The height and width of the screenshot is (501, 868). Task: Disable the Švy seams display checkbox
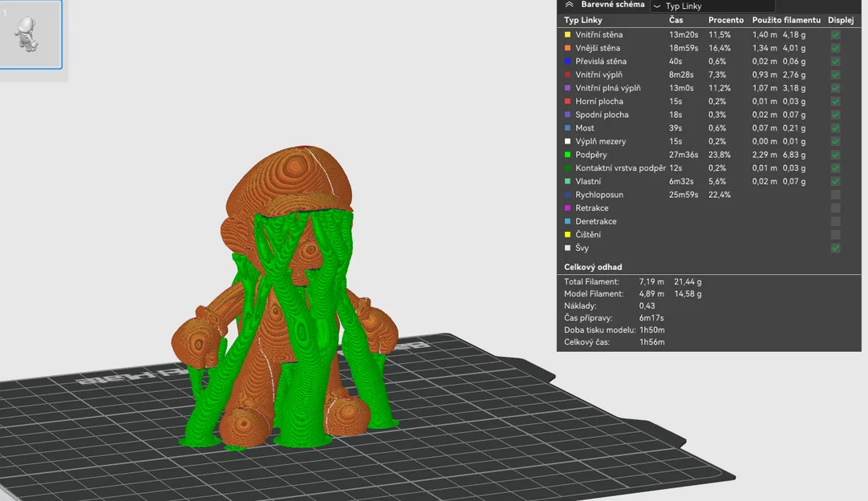click(x=835, y=248)
